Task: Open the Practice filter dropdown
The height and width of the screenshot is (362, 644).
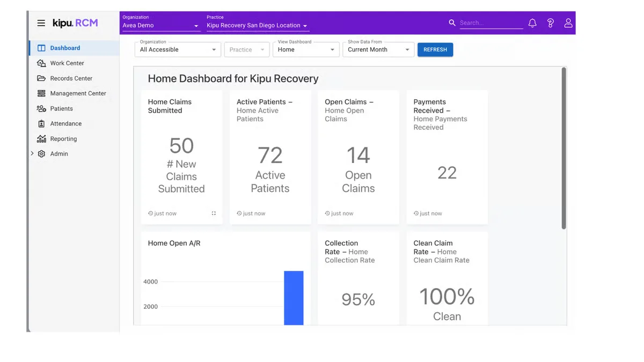Action: coord(246,49)
